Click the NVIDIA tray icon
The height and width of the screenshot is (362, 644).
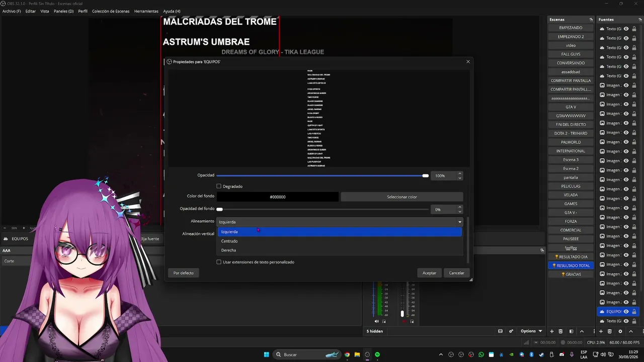click(x=511, y=354)
